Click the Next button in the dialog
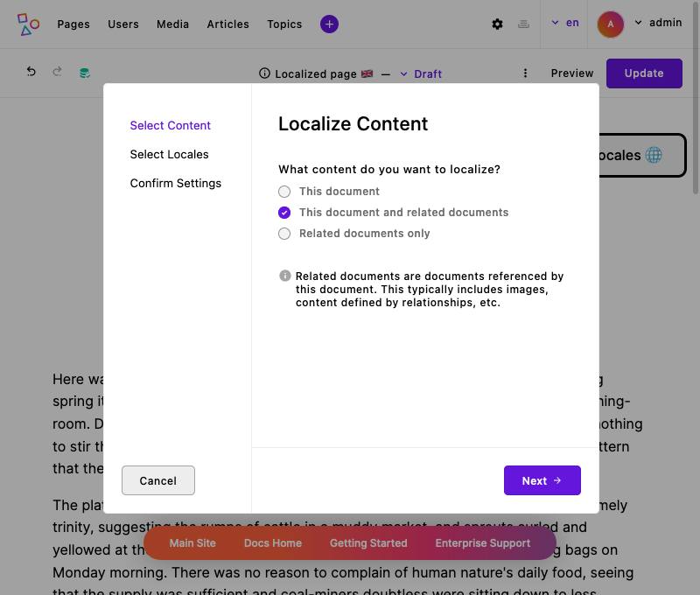 pos(542,479)
